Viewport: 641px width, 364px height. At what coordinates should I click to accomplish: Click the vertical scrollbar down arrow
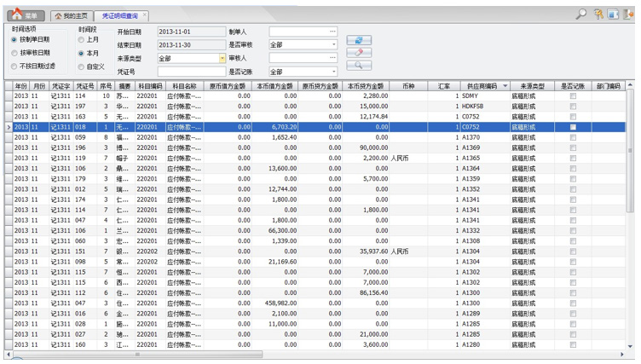click(x=630, y=346)
